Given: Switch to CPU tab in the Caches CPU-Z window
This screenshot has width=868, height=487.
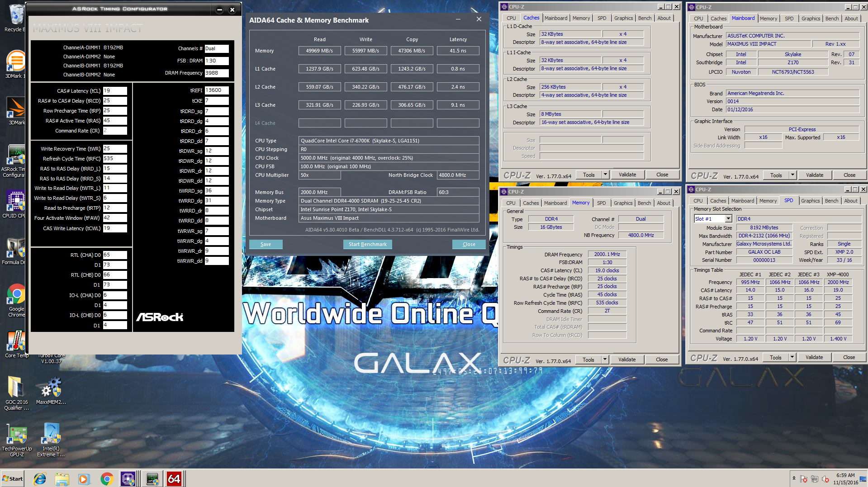Looking at the screenshot, I should tap(511, 18).
